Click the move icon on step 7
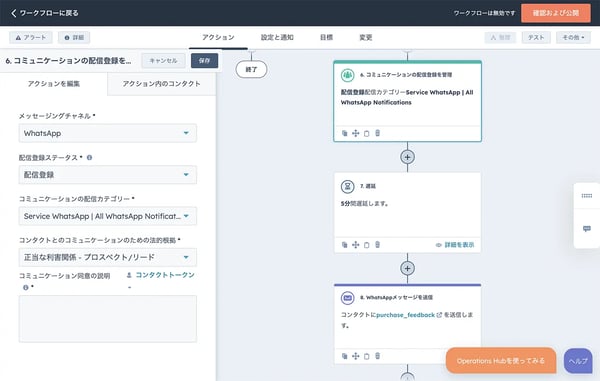 [x=355, y=245]
